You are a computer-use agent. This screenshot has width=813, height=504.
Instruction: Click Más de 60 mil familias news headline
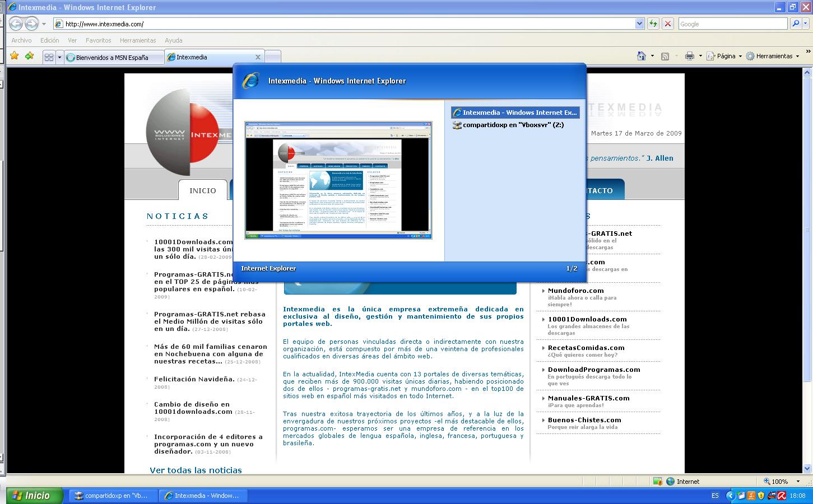click(211, 354)
